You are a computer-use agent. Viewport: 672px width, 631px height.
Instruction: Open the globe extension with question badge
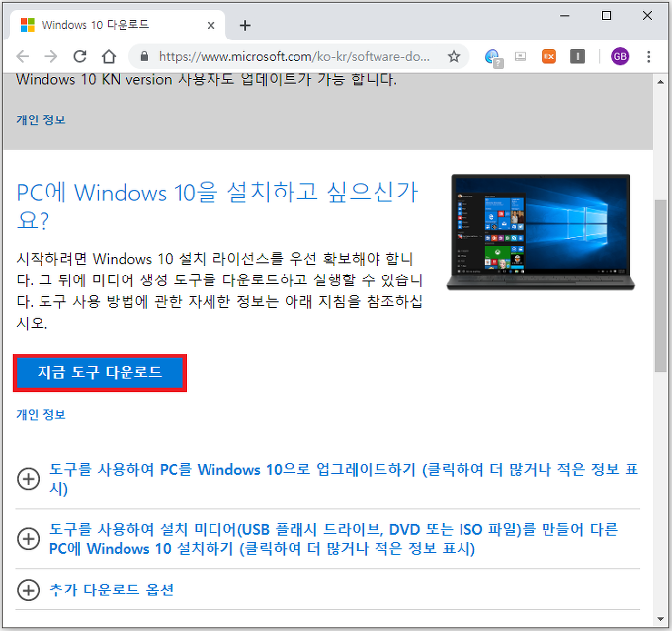[x=493, y=58]
